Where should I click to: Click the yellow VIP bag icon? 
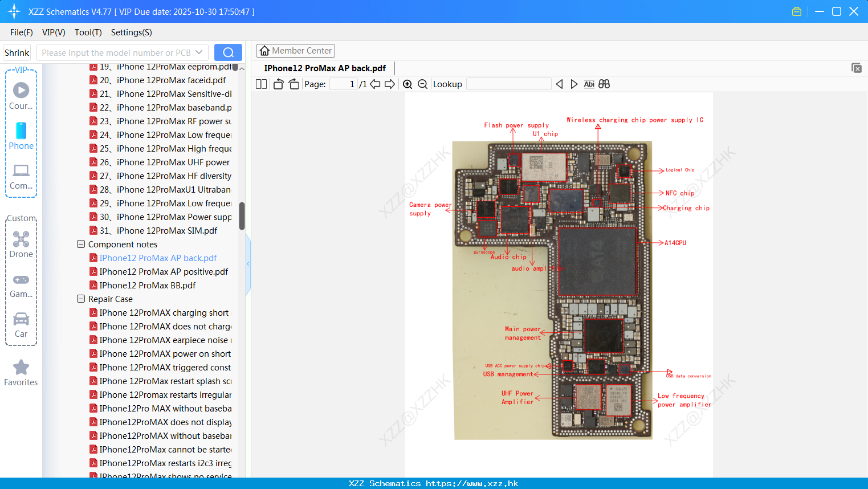tap(797, 11)
